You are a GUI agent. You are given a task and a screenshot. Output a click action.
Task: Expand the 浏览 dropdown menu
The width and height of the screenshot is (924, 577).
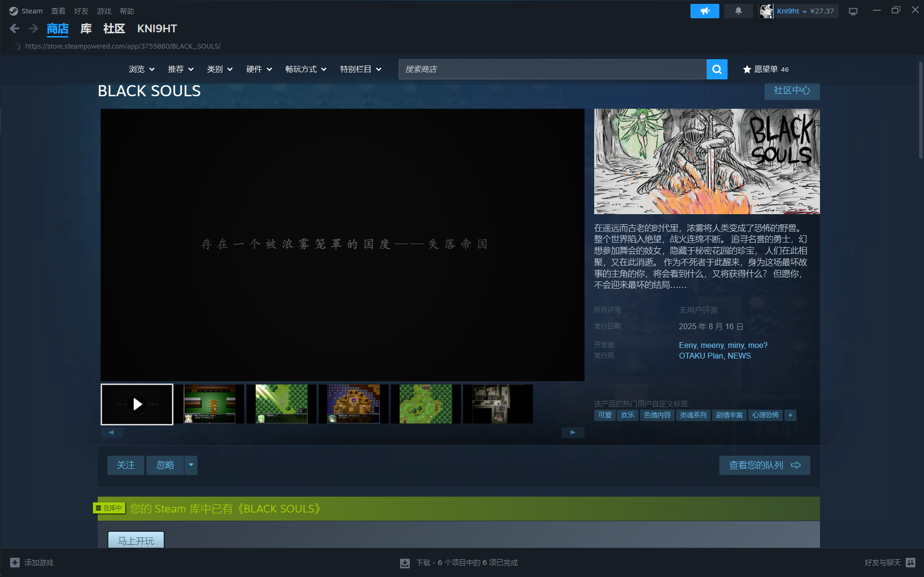[x=142, y=69]
